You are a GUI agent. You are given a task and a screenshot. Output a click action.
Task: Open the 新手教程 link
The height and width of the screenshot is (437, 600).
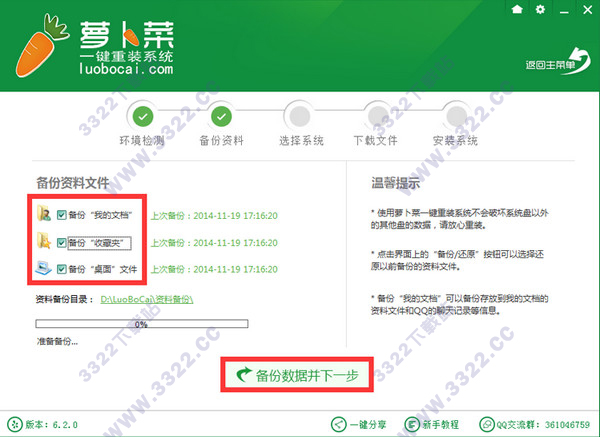click(440, 425)
